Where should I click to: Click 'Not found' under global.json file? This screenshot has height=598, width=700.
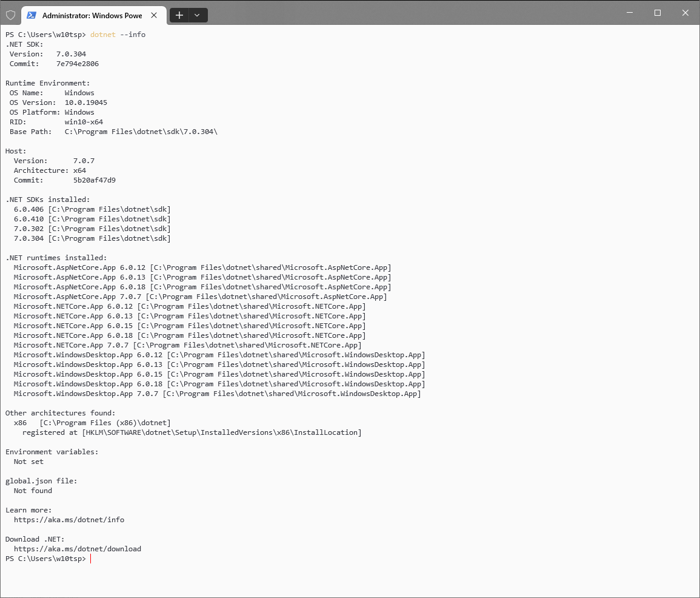click(33, 491)
